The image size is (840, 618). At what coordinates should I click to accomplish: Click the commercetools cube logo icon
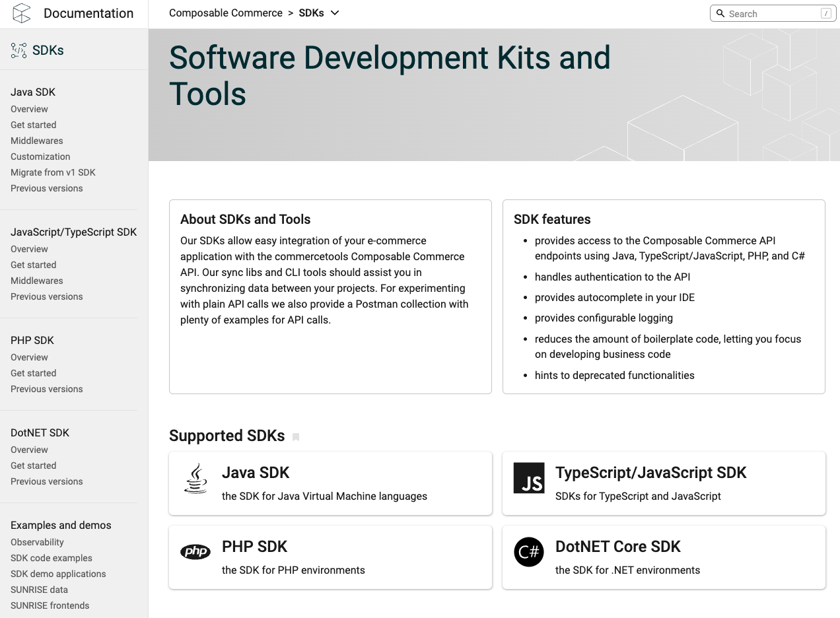22,13
